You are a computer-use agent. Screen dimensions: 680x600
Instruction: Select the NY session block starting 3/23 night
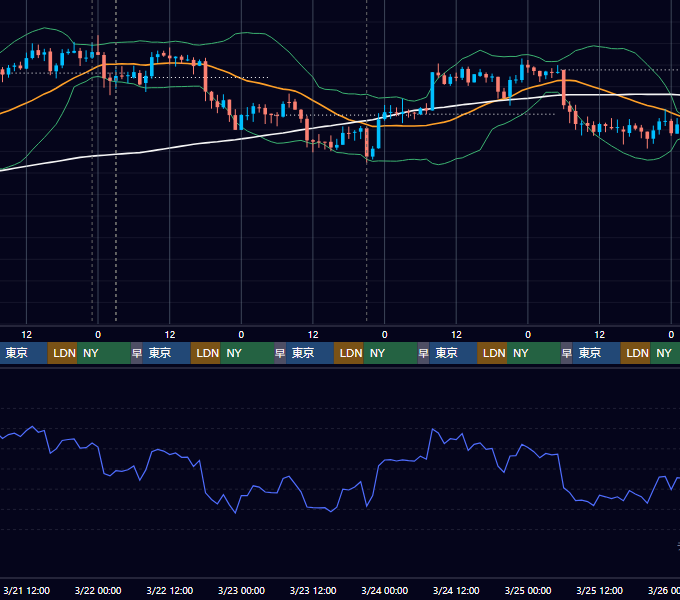[x=390, y=353]
